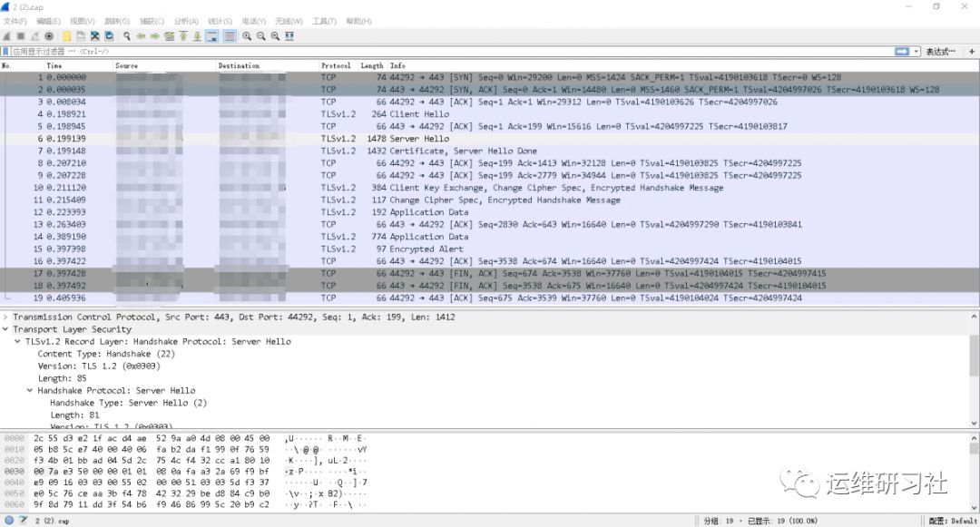Viewport: 980px width, 527px height.
Task: Reload the capture file icon
Action: click(109, 36)
